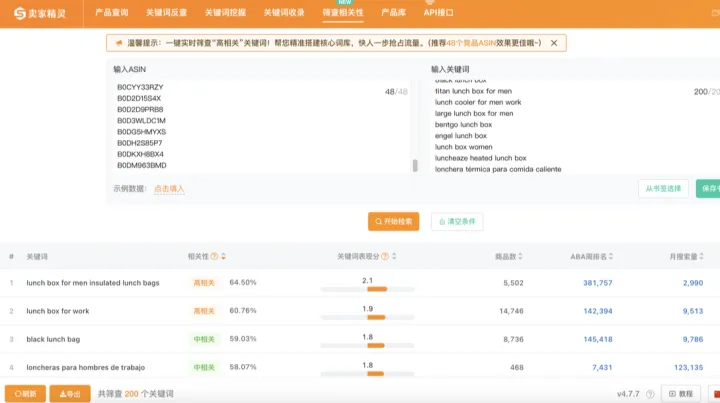Image resolution: width=720 pixels, height=403 pixels.
Task: Click the 导出 export button
Action: (70, 394)
